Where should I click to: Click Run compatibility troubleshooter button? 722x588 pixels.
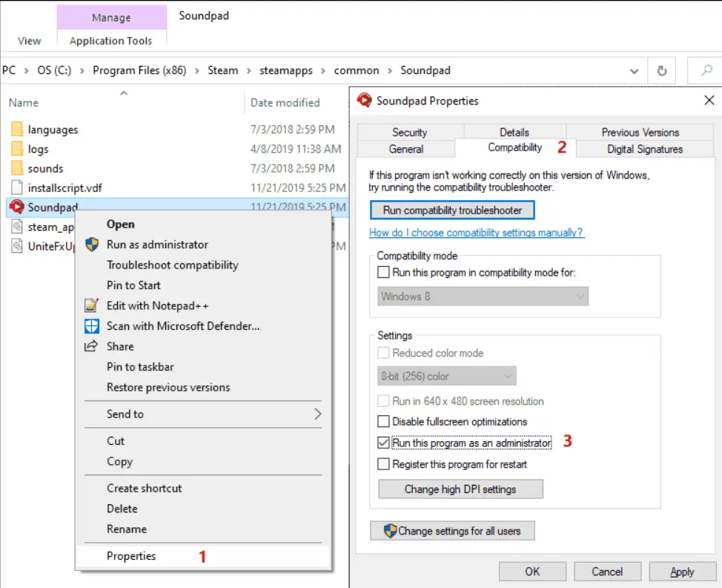452,210
